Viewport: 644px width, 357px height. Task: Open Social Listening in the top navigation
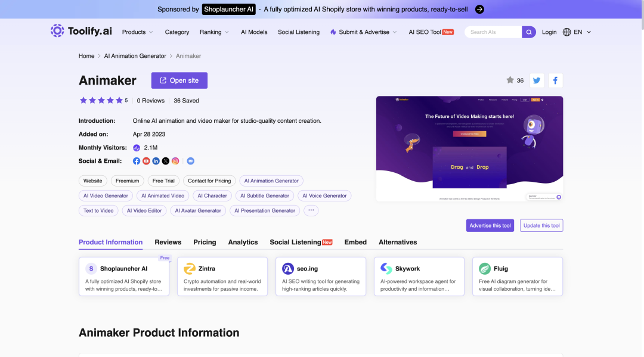click(x=299, y=32)
